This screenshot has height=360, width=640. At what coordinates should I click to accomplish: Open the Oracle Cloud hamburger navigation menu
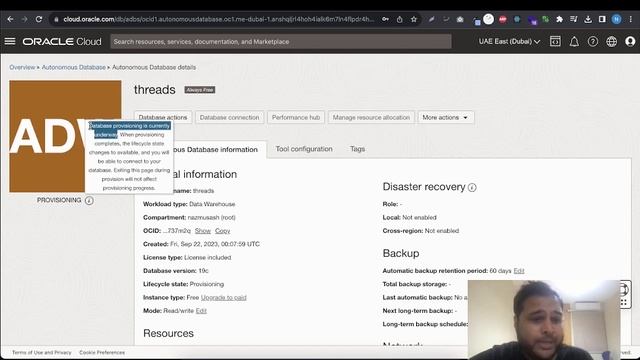[10, 41]
